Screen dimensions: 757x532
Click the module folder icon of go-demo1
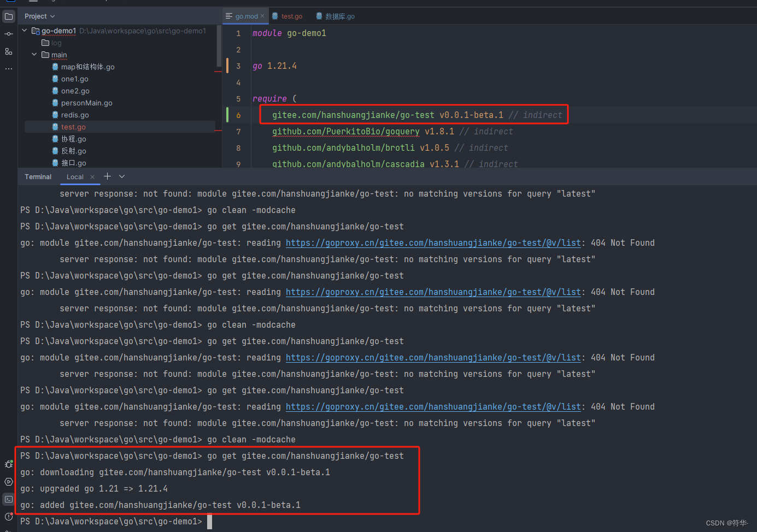pyautogui.click(x=36, y=31)
